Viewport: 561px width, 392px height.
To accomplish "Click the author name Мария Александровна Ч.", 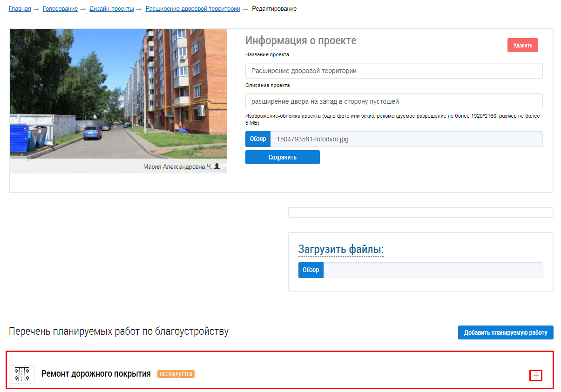I will point(177,166).
